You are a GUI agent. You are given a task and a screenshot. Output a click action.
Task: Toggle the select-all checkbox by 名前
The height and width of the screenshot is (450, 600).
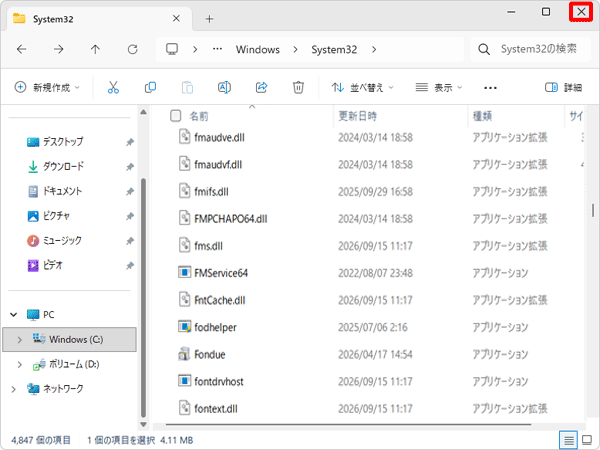pos(175,116)
